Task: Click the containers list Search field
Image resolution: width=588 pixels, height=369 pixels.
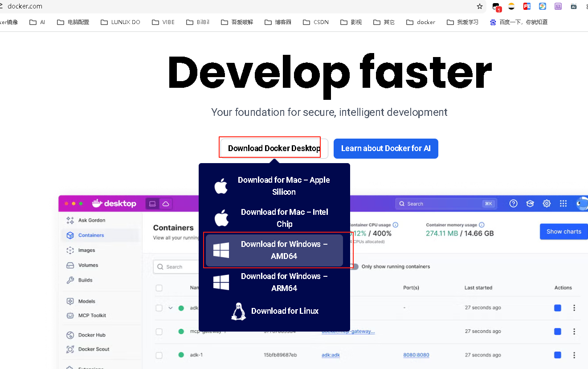Action: [176, 267]
